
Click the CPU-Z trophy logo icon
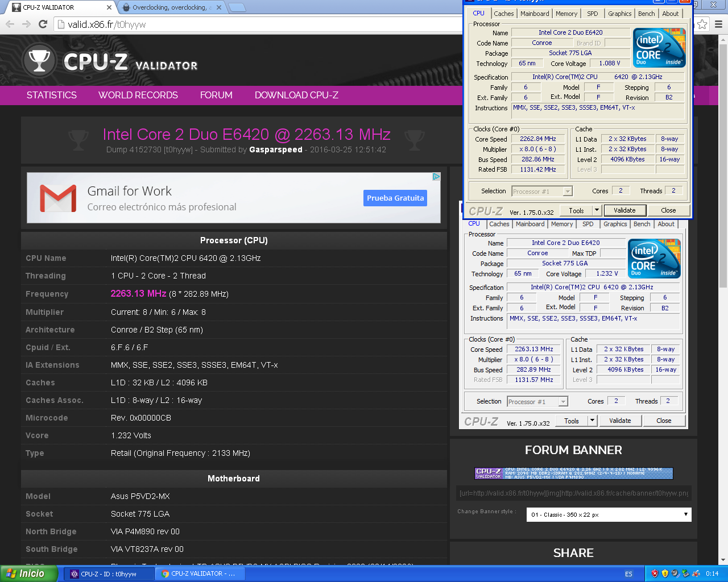[39, 61]
